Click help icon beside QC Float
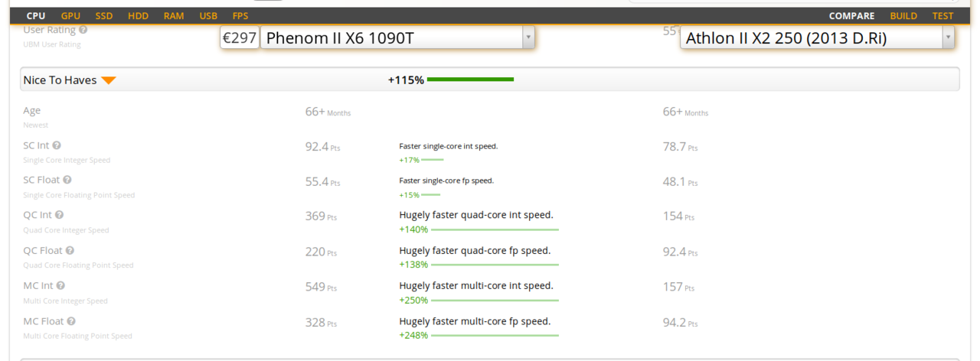Screen dimensions: 980x361 (x=70, y=250)
